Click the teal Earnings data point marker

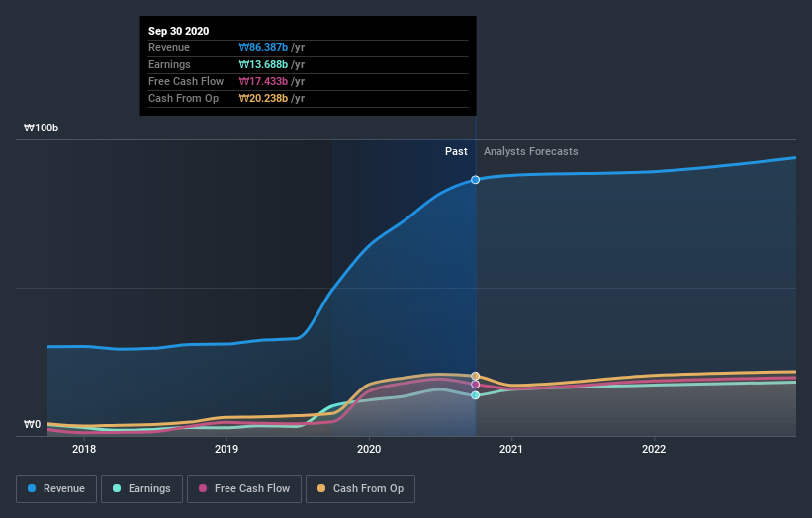point(475,395)
